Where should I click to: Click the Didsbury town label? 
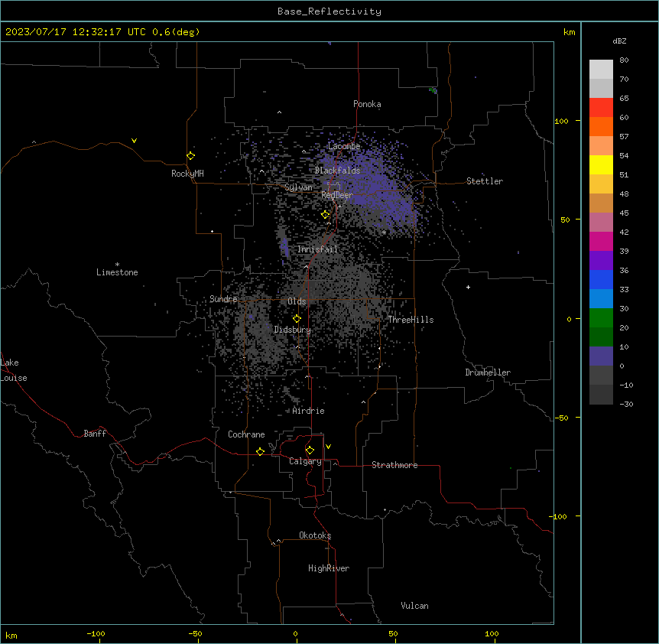(x=292, y=330)
